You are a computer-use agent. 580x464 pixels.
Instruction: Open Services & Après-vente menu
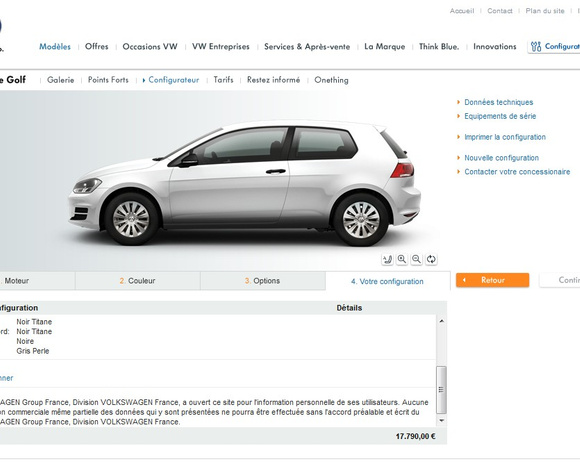(307, 47)
